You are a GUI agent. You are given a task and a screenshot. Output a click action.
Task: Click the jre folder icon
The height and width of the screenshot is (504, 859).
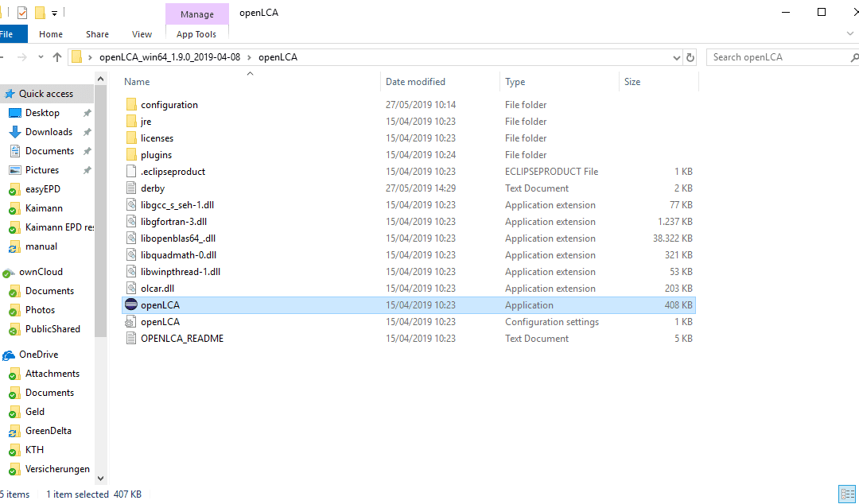(131, 122)
